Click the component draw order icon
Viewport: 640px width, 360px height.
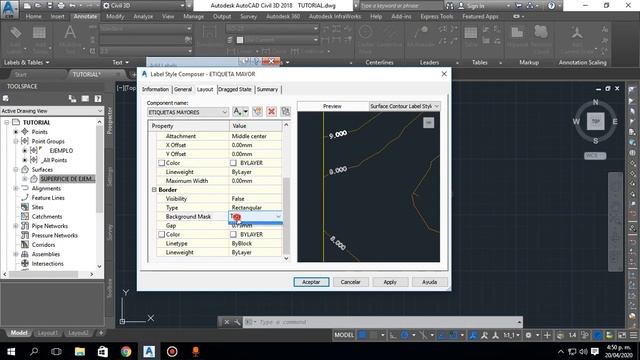tap(285, 111)
